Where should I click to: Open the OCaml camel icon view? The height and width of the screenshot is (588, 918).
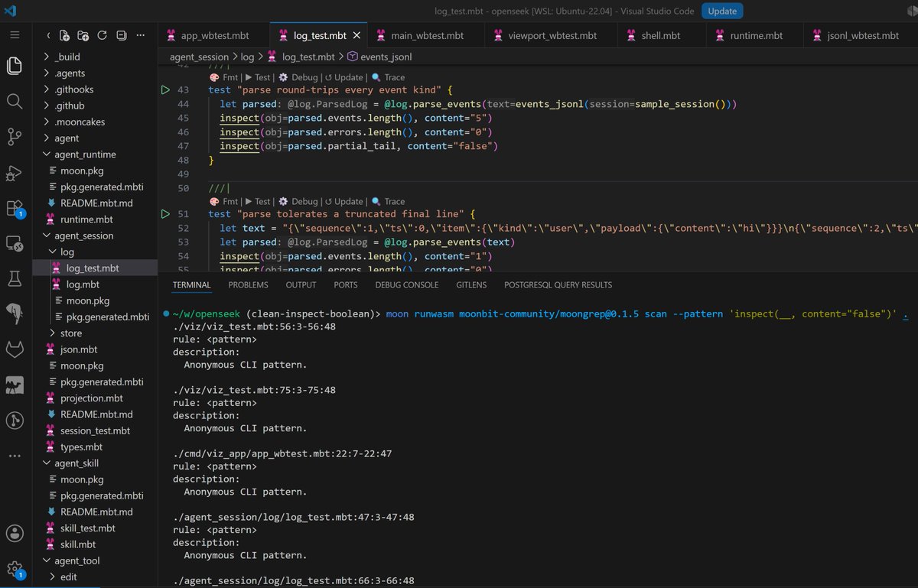click(14, 385)
